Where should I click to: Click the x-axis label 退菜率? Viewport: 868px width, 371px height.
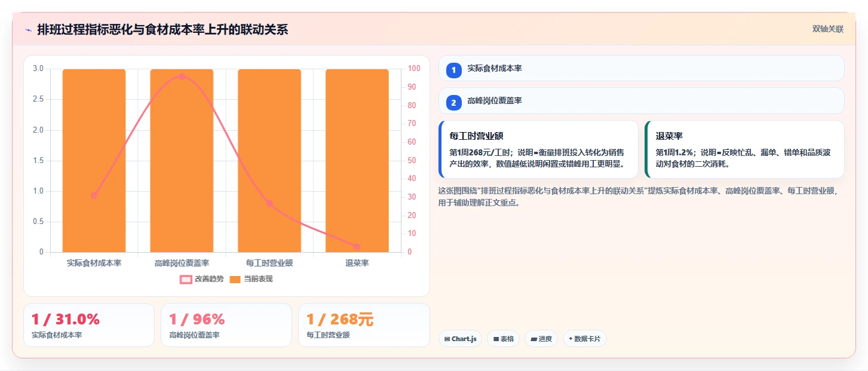[357, 263]
